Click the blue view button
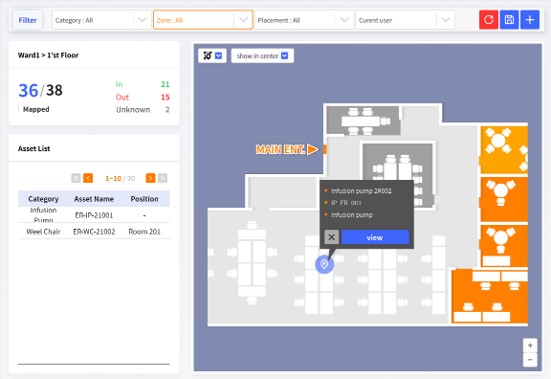 click(x=375, y=237)
